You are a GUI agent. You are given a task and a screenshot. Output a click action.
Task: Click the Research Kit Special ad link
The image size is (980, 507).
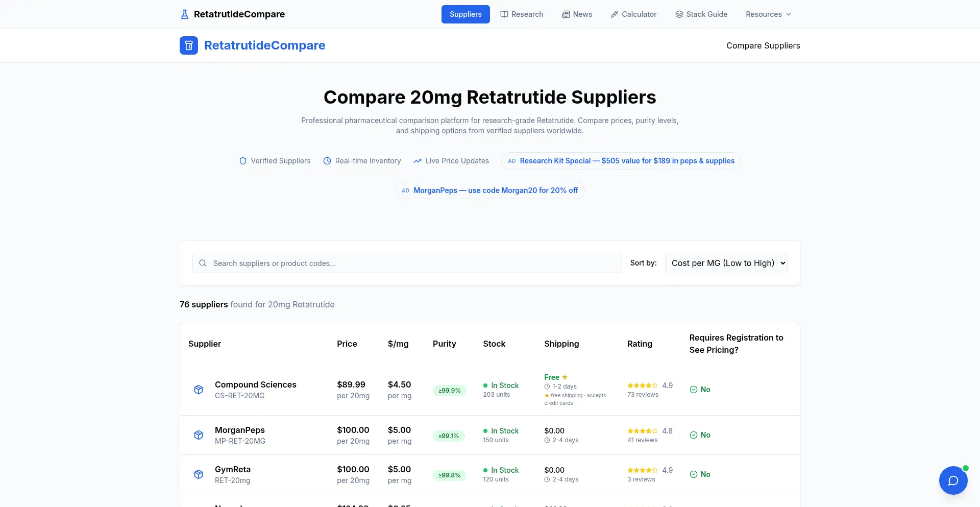pos(621,161)
